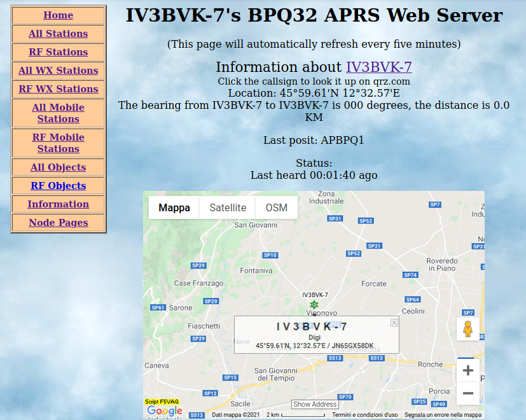The height and width of the screenshot is (420, 526).
Task: Click the Caneva place label
Action: (x=156, y=365)
